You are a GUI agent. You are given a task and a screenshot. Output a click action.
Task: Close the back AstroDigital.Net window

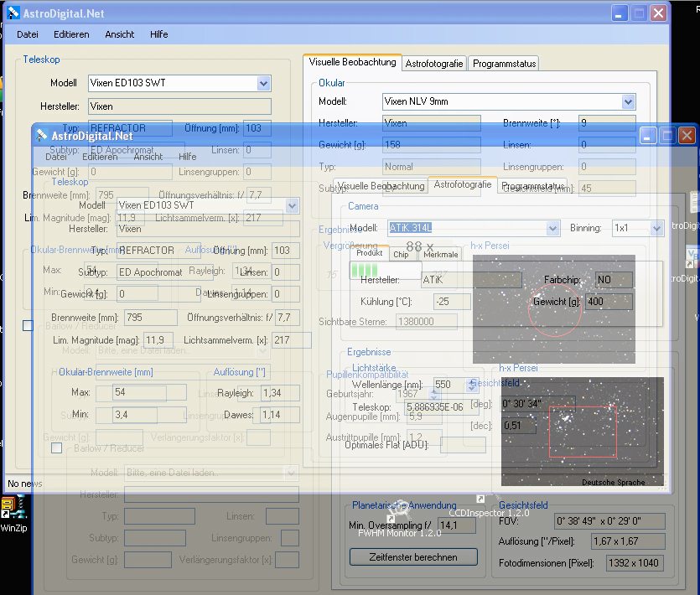pos(658,13)
